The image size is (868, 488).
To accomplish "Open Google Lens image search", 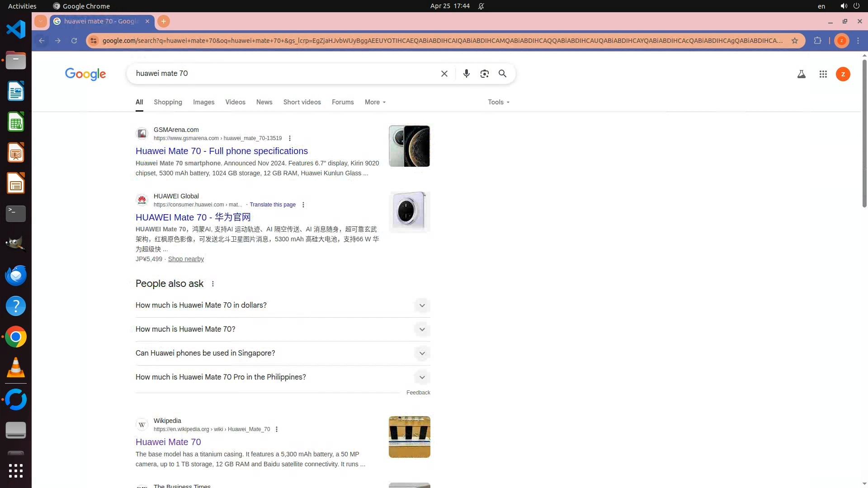I will tap(484, 74).
